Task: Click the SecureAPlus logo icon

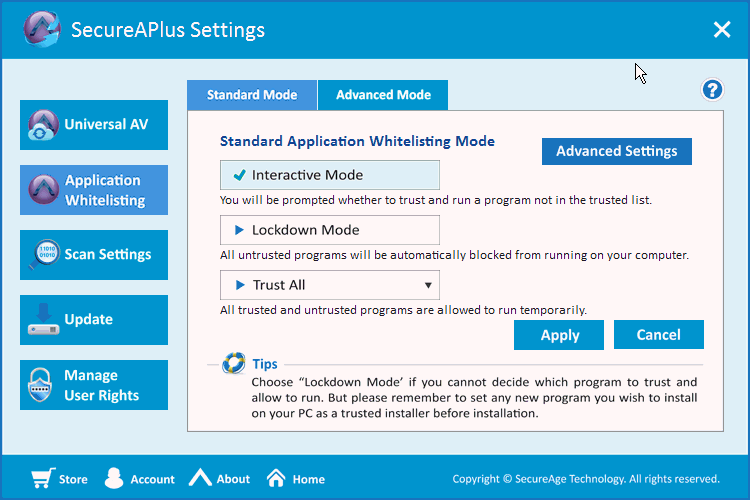Action: [41, 29]
